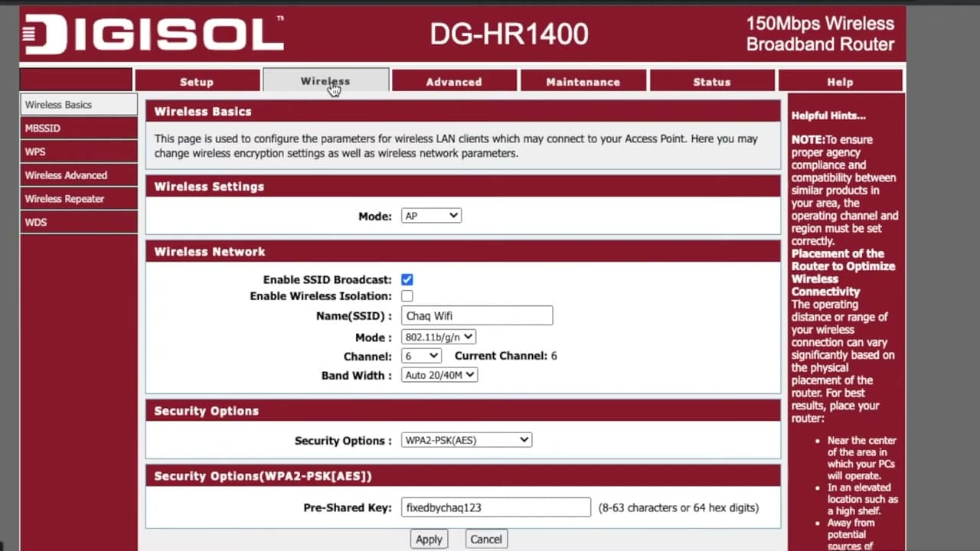
Task: Select Wireless Basics in the sidebar
Action: 79,104
